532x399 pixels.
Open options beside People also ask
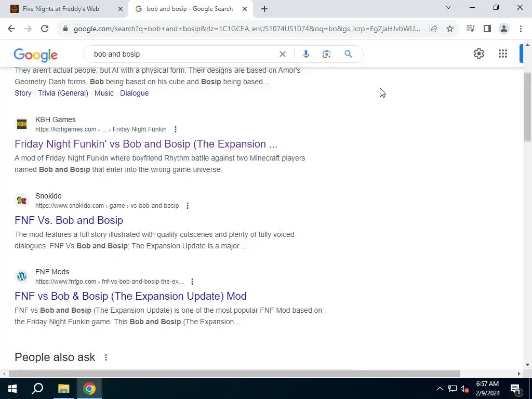106,357
